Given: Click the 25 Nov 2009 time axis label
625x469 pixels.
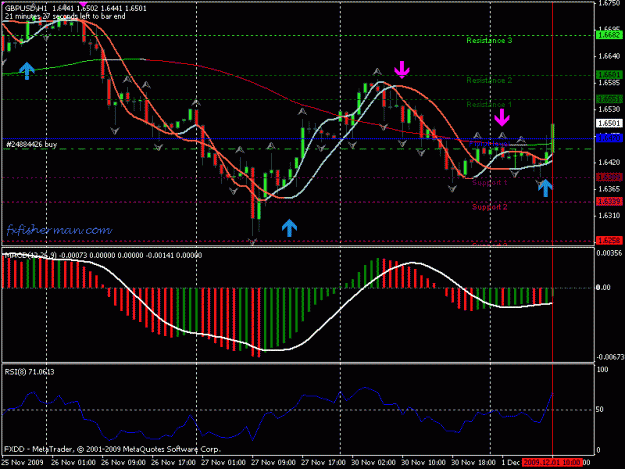Looking at the screenshot, I should (x=22, y=463).
